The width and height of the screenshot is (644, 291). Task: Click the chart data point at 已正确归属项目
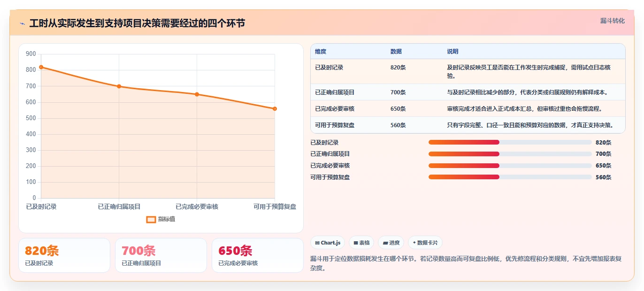(x=119, y=86)
